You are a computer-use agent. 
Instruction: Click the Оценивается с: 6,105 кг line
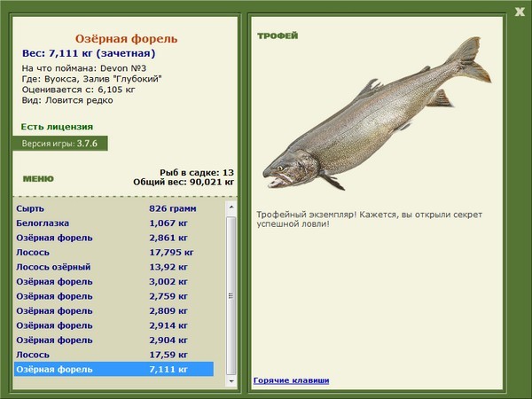coord(78,90)
